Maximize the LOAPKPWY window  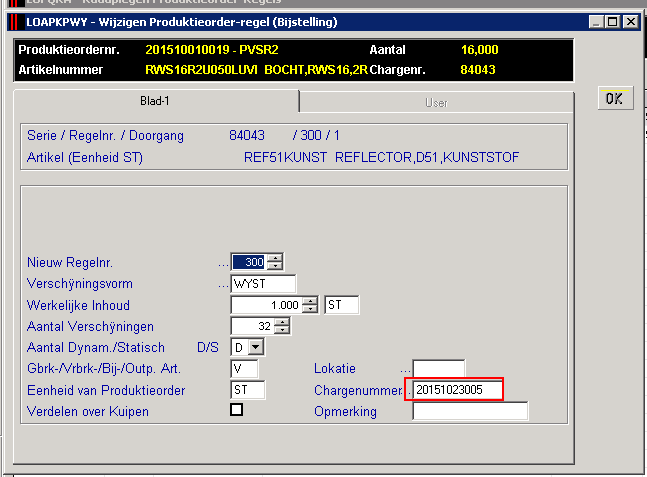coord(613,21)
